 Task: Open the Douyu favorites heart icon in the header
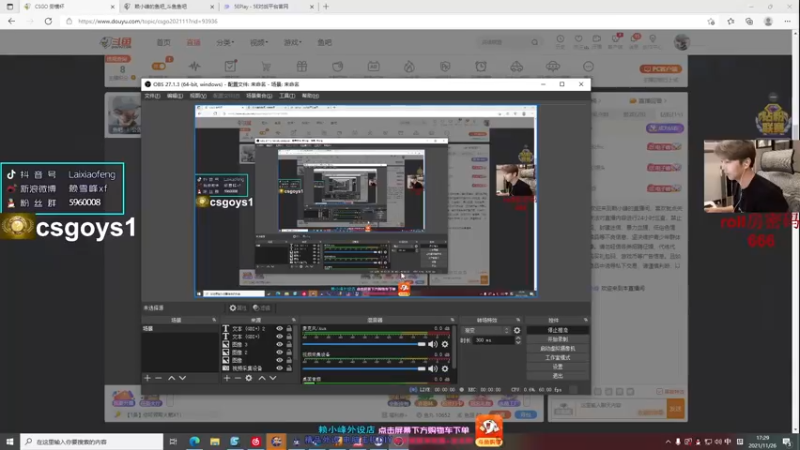(579, 39)
